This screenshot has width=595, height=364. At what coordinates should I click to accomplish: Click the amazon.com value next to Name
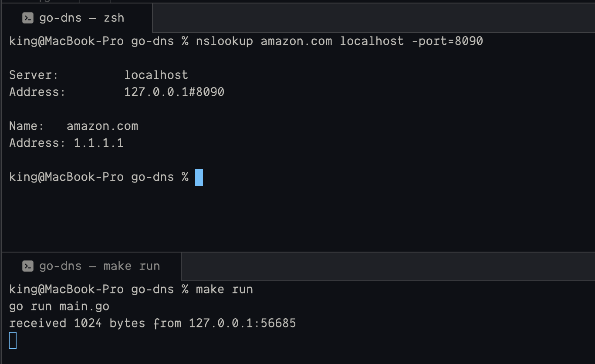(102, 126)
